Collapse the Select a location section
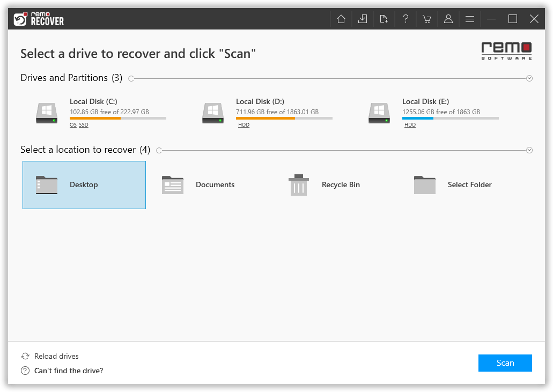553x392 pixels. (529, 150)
